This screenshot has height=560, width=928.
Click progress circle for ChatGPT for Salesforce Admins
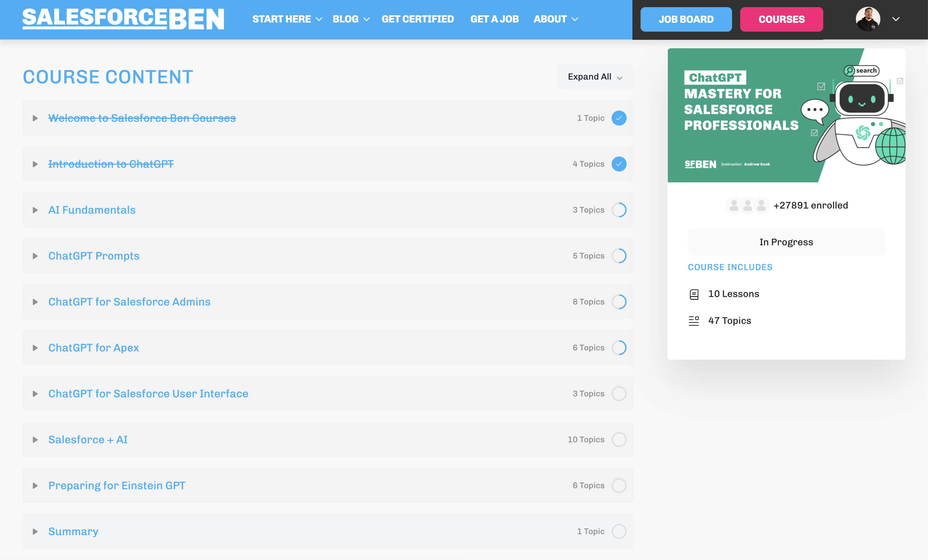pyautogui.click(x=619, y=302)
